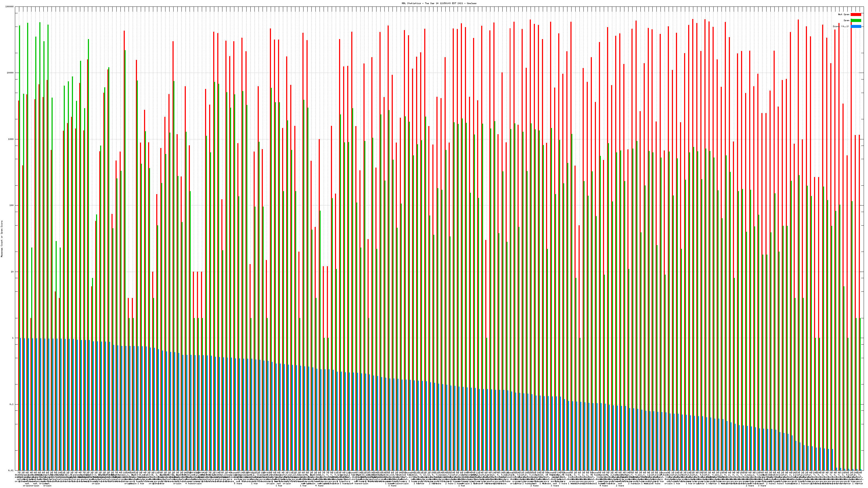Click the 10 y-axis tick label
The image size is (868, 488).
click(x=13, y=272)
